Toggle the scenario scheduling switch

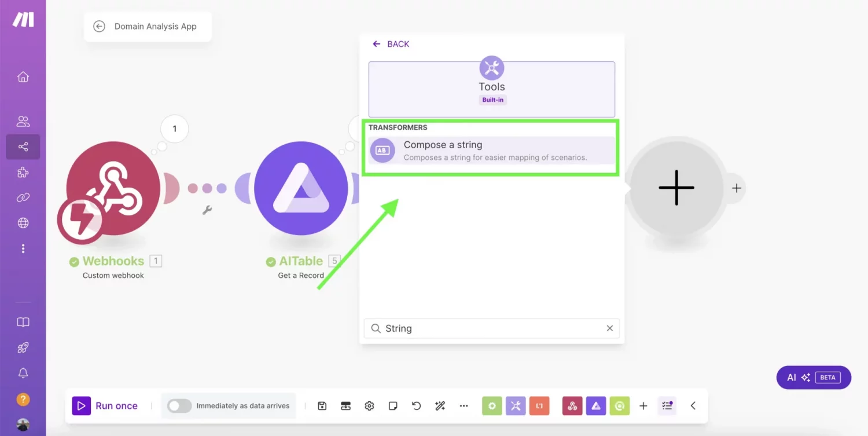click(x=179, y=406)
